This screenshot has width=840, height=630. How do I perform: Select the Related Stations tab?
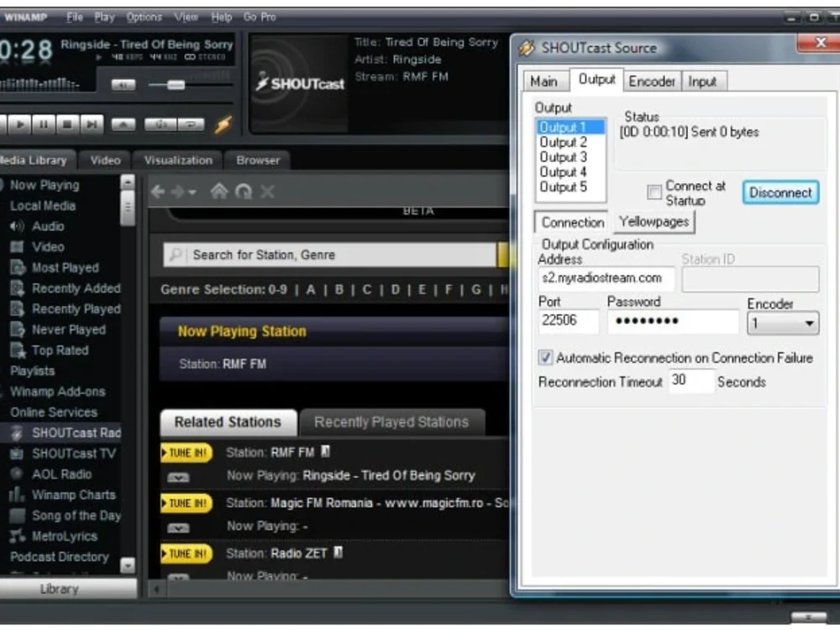coord(228,423)
